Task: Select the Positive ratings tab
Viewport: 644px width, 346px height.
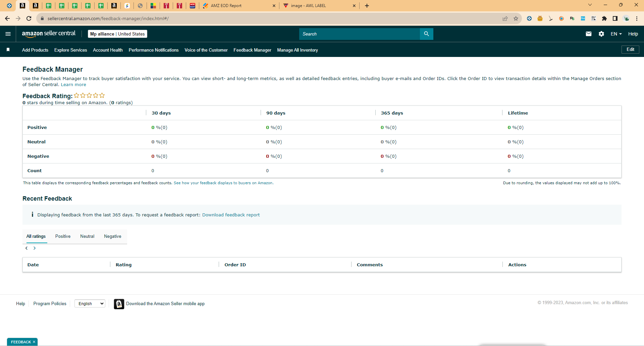Action: [x=63, y=236]
